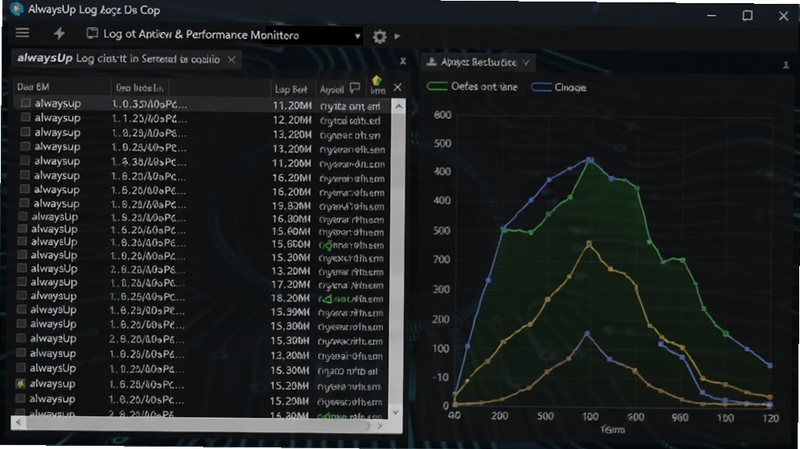
Task: Select the version cell starting 1.4.38
Action: coord(148,162)
